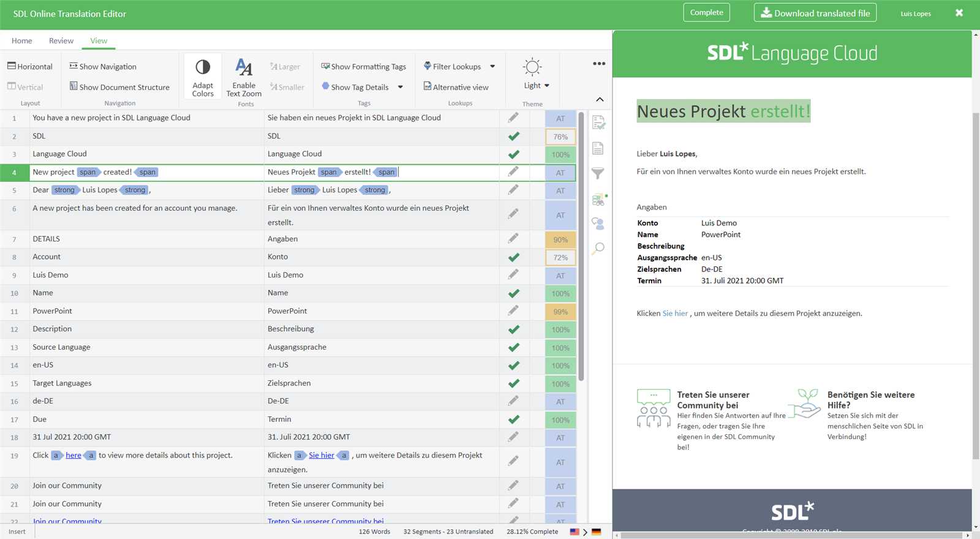Switch layout to Vertical
This screenshot has width=980, height=539.
(x=25, y=87)
